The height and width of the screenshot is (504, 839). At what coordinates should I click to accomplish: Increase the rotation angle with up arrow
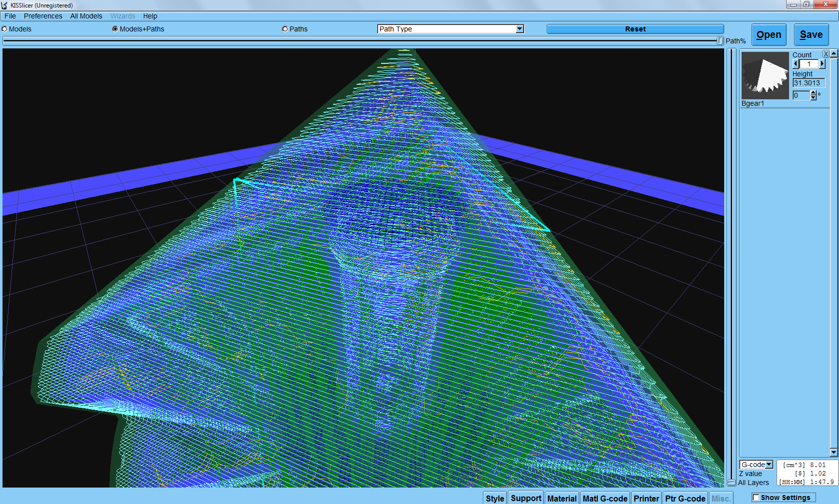click(813, 93)
